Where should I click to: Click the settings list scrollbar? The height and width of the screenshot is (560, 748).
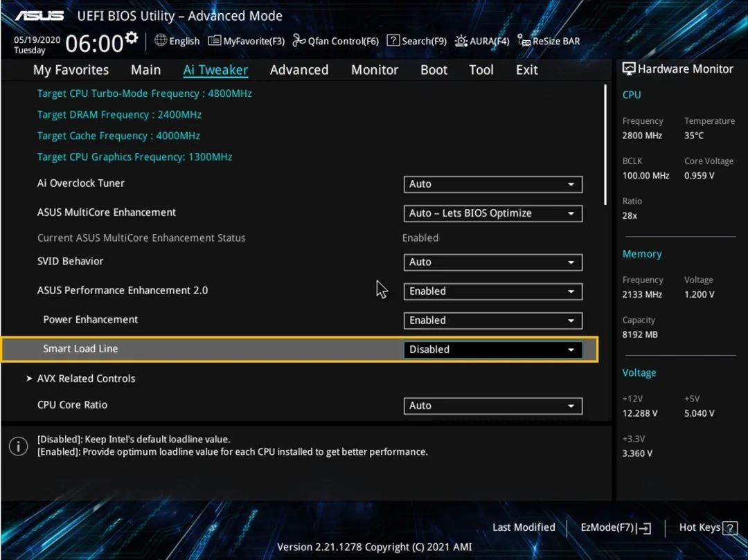[x=605, y=145]
